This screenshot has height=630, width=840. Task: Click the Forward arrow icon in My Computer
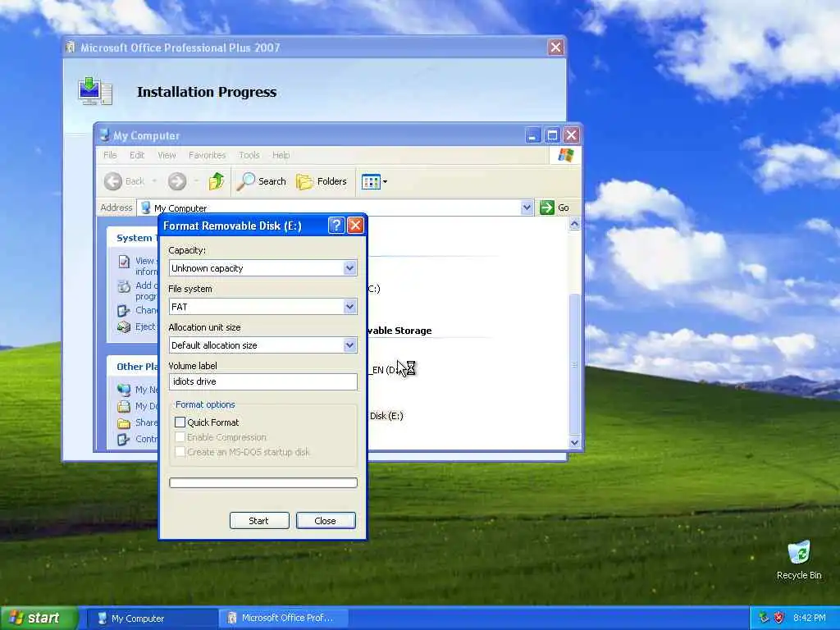[177, 181]
